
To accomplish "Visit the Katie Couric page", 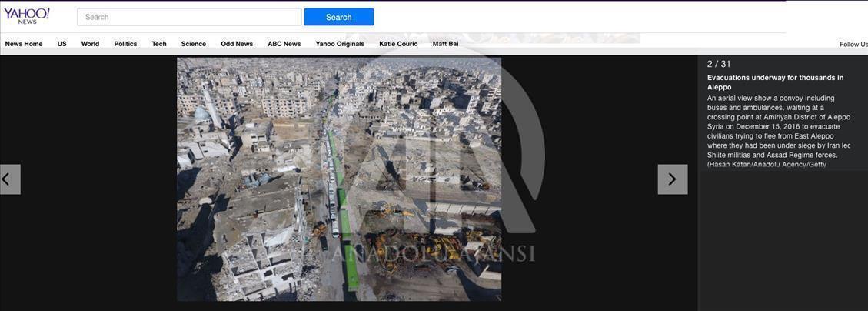I will [x=398, y=44].
